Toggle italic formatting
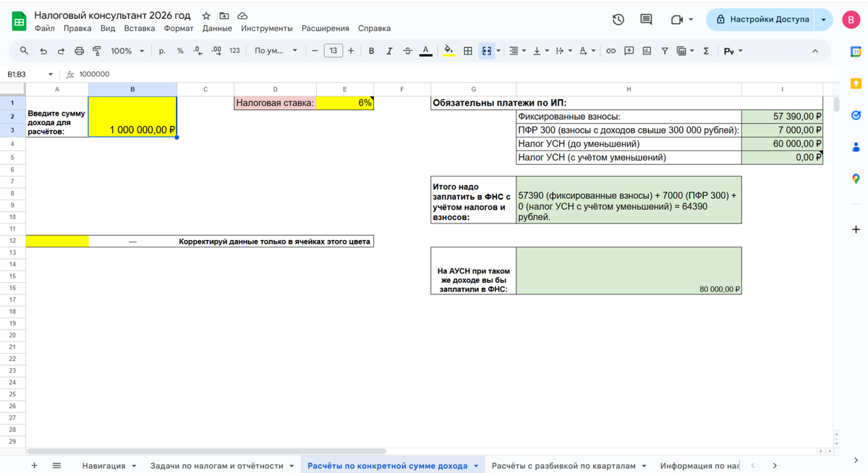 tap(389, 51)
